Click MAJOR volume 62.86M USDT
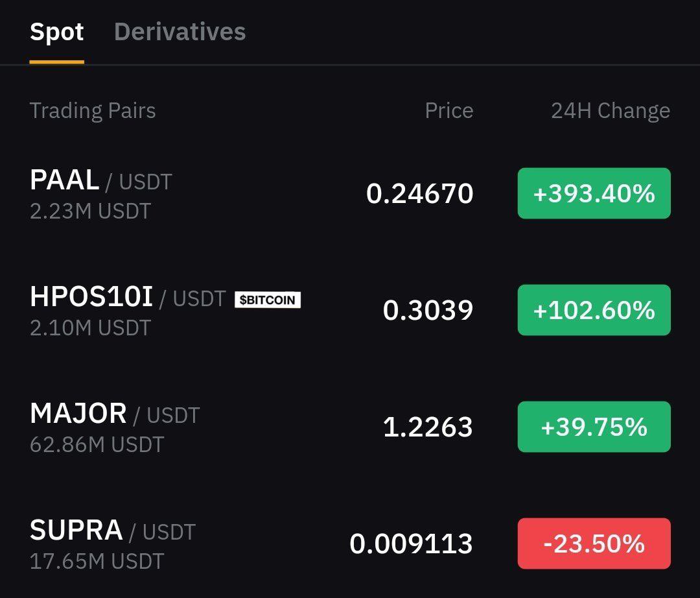The image size is (700, 598). pos(97,444)
